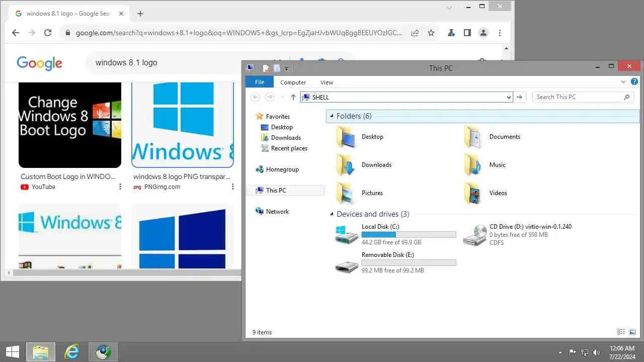Image resolution: width=644 pixels, height=362 pixels.
Task: Open recent locations dropdown arrow
Action: click(x=282, y=97)
